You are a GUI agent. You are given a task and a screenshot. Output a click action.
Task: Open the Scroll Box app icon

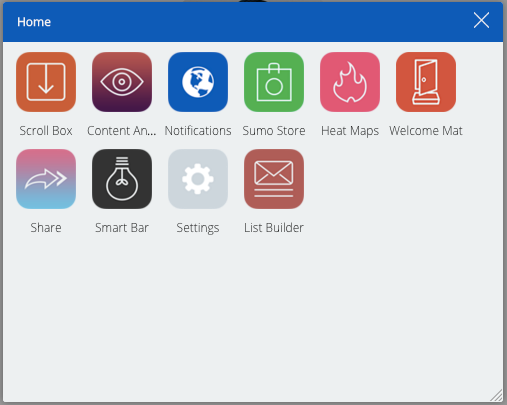(x=46, y=82)
